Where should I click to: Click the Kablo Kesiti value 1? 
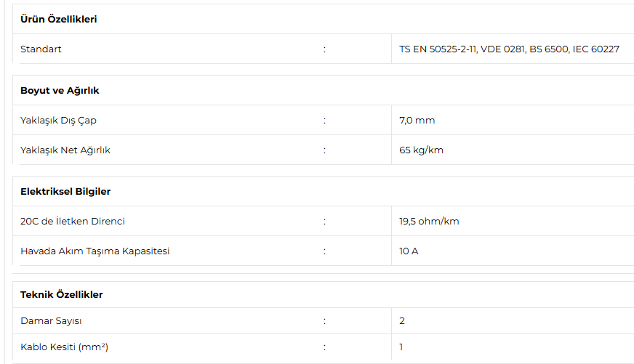401,347
